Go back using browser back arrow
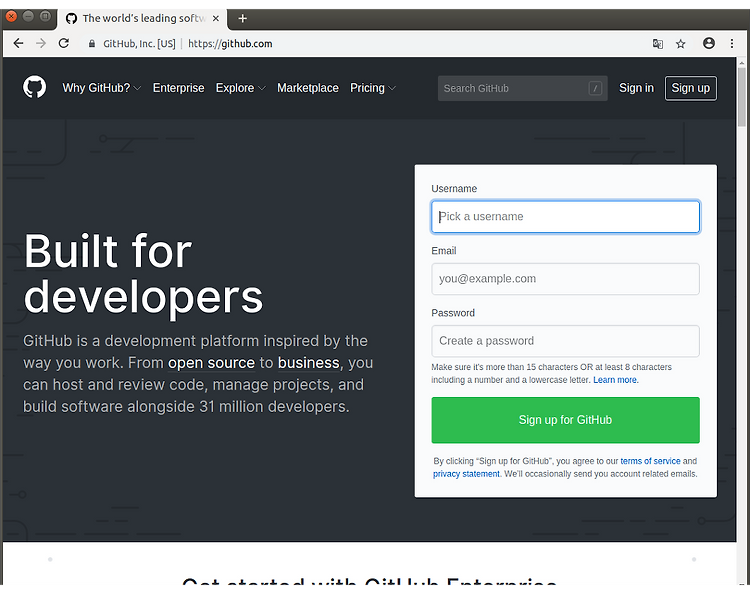 (x=18, y=44)
